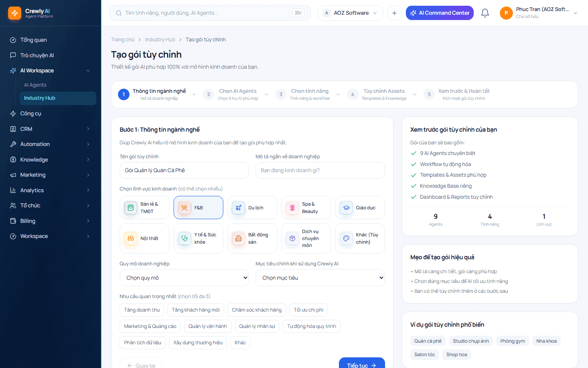The height and width of the screenshot is (368, 588).
Task: Click the Trò chuyện AI chat icon
Action: click(13, 55)
